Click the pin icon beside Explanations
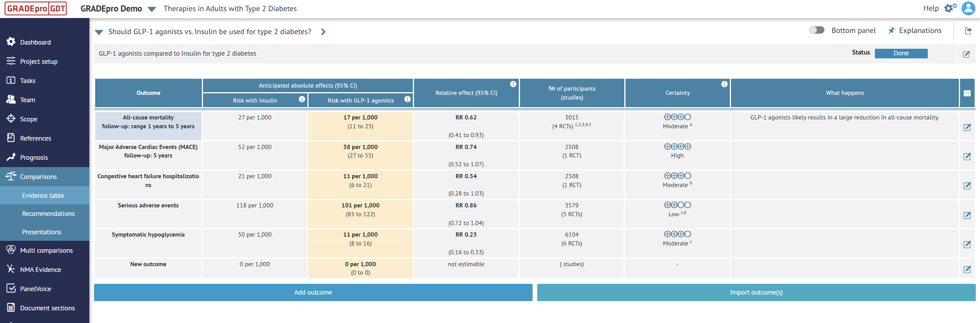This screenshot has width=980, height=323. [x=891, y=31]
